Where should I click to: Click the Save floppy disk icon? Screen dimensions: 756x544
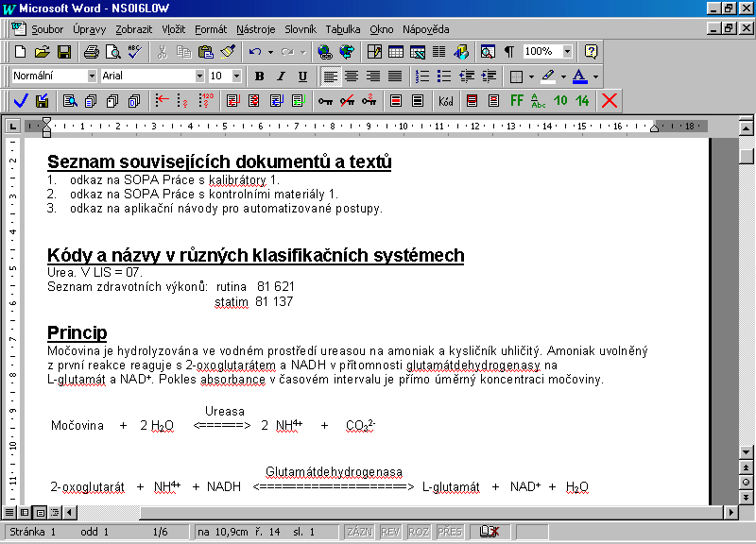tap(64, 52)
